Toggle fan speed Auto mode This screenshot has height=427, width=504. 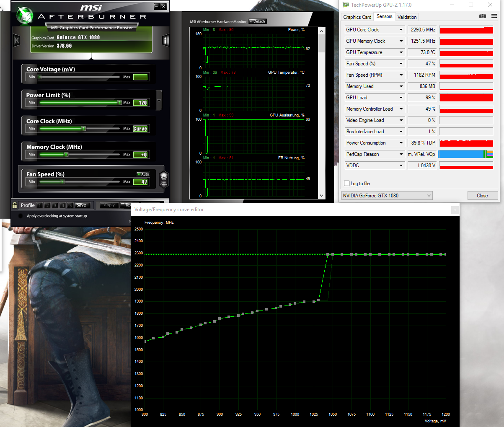point(143,174)
